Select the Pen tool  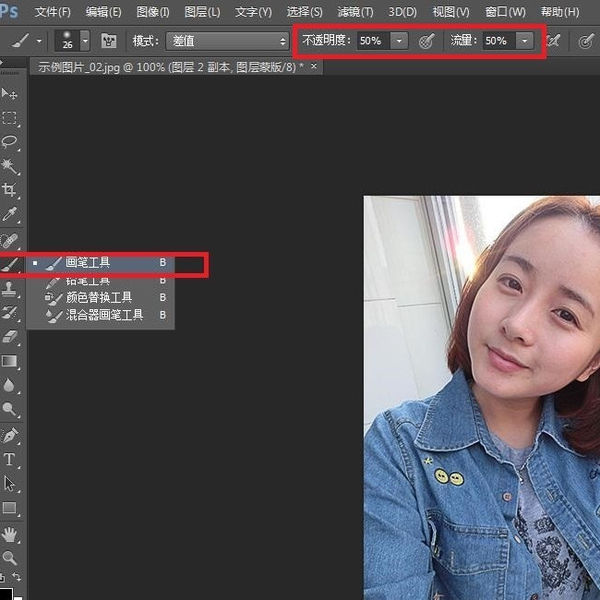(10, 436)
